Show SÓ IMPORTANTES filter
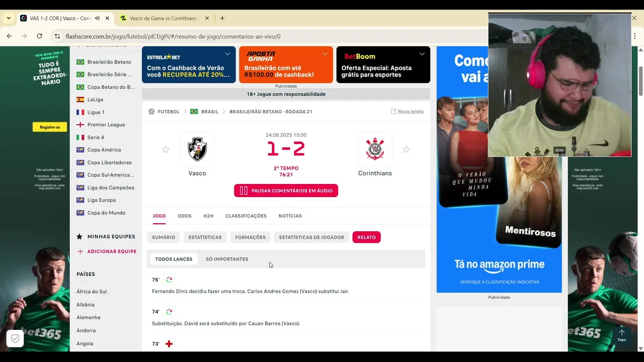 [227, 259]
